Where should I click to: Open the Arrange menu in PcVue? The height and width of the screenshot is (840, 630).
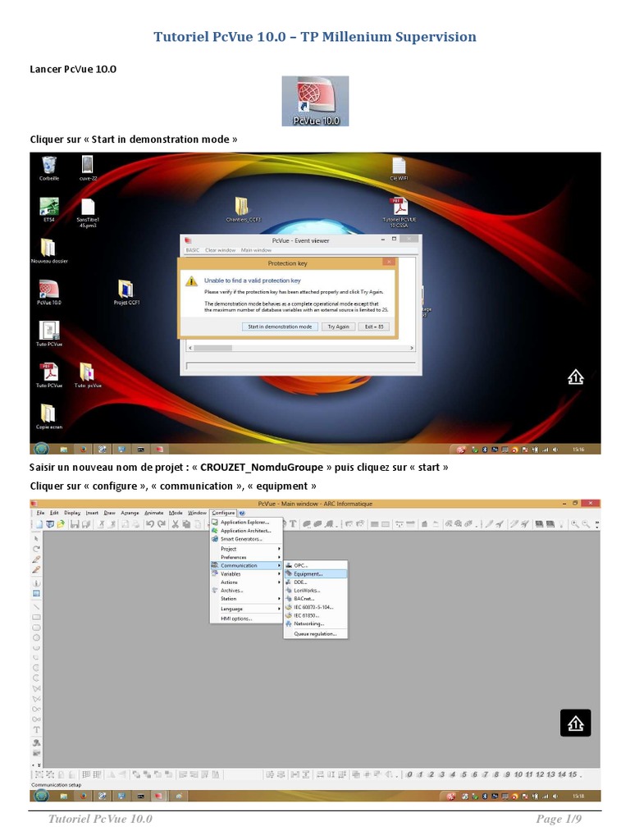coord(130,513)
